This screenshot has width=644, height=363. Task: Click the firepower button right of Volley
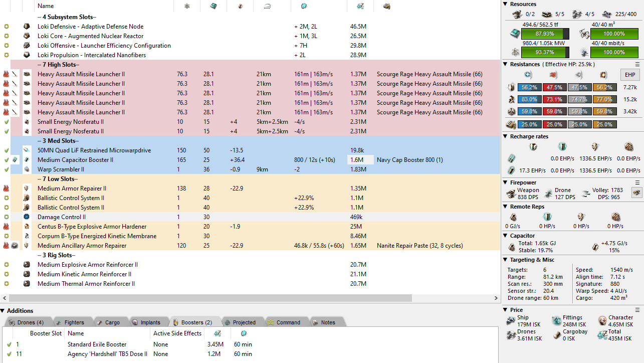(636, 193)
